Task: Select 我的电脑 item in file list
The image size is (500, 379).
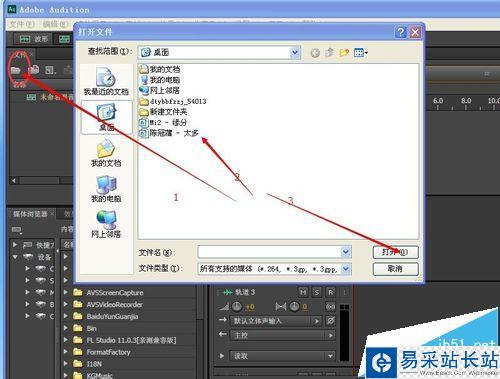Action: [160, 80]
